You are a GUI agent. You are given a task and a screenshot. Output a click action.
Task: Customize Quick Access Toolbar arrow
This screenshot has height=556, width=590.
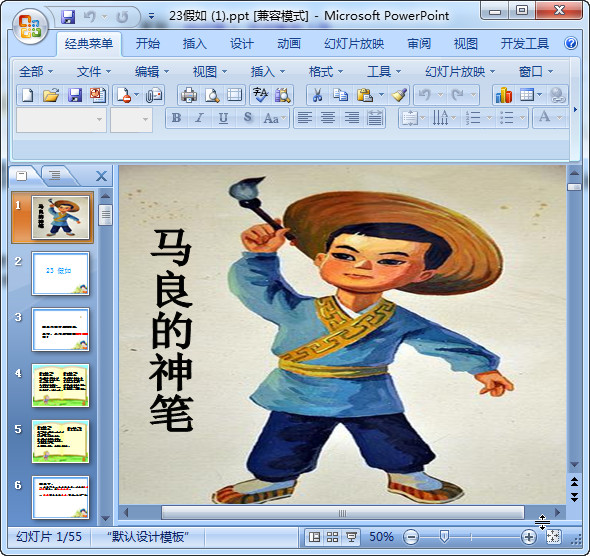pyautogui.click(x=151, y=16)
